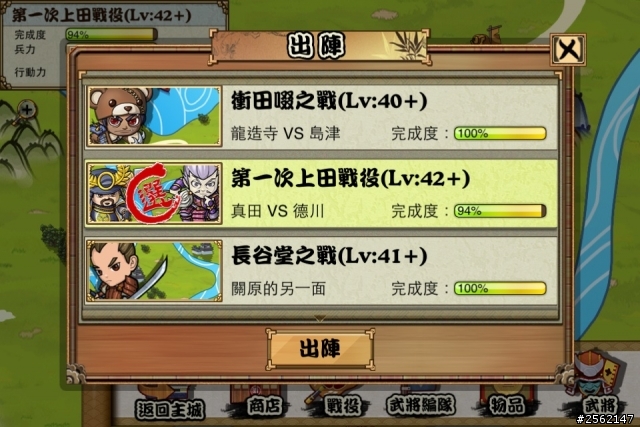Click the top-left 完成度 94% bar

point(111,35)
